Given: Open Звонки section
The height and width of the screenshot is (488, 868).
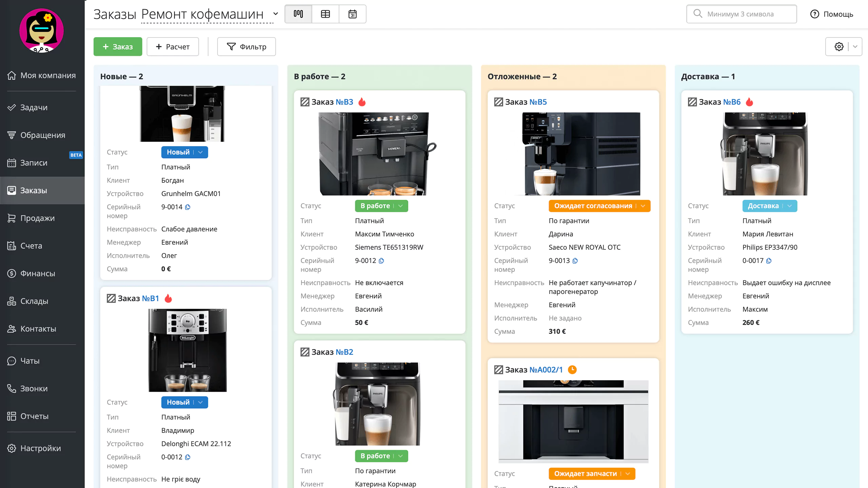Looking at the screenshot, I should 42,388.
